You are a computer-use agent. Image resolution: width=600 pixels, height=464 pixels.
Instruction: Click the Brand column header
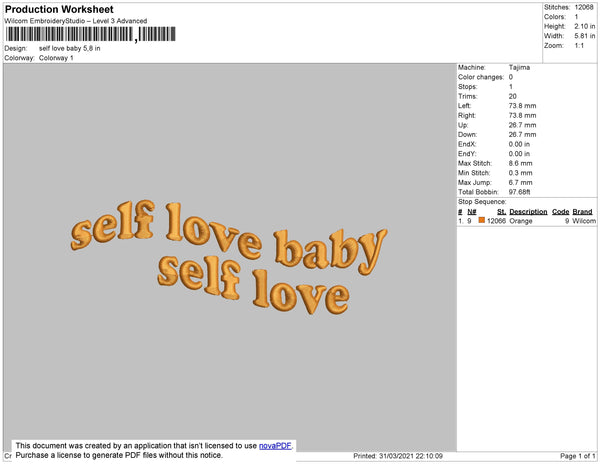tap(582, 212)
